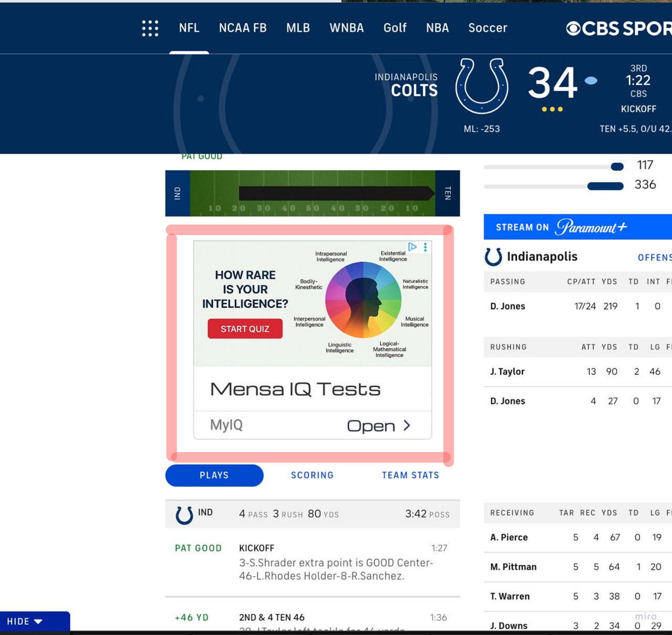Image resolution: width=672 pixels, height=635 pixels.
Task: Click the extra point play description text
Action: (x=336, y=569)
